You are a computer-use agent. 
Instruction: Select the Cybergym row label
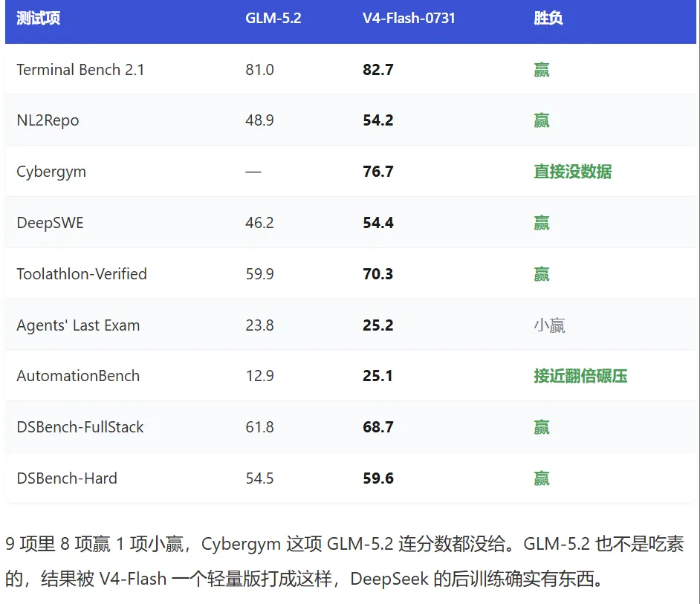51,172
